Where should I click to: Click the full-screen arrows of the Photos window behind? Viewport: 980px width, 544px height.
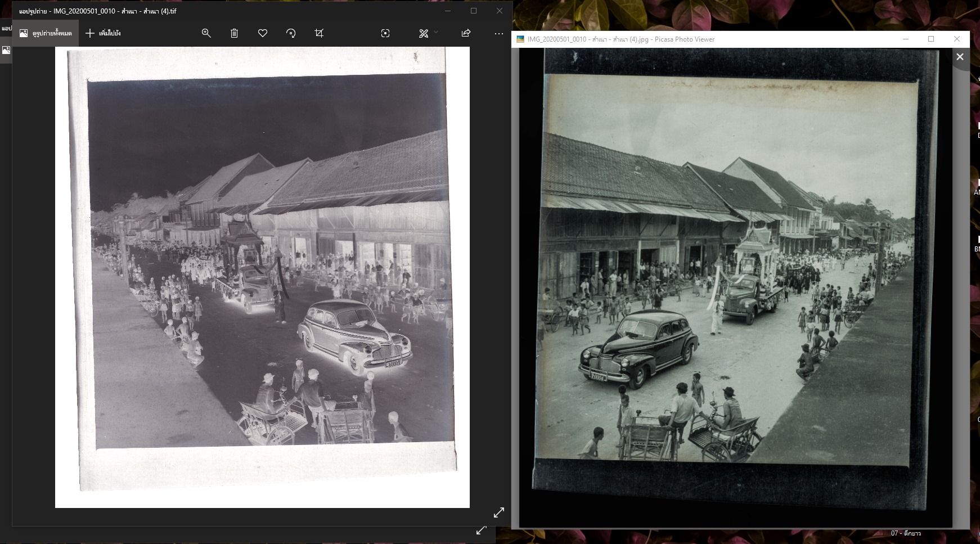point(481,530)
